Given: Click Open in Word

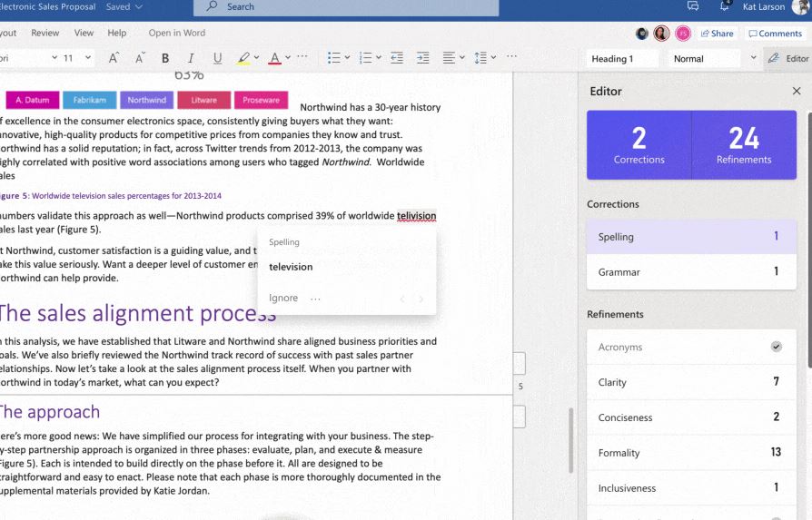Looking at the screenshot, I should pyautogui.click(x=177, y=33).
